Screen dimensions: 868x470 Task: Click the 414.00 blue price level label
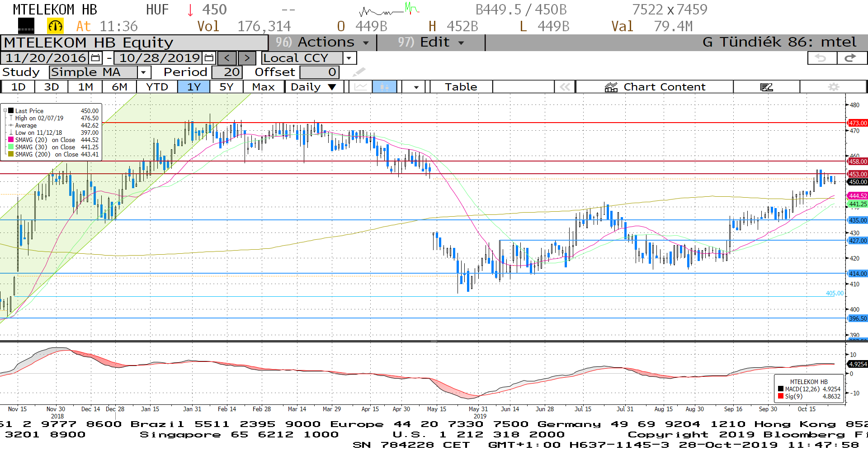coord(858,274)
